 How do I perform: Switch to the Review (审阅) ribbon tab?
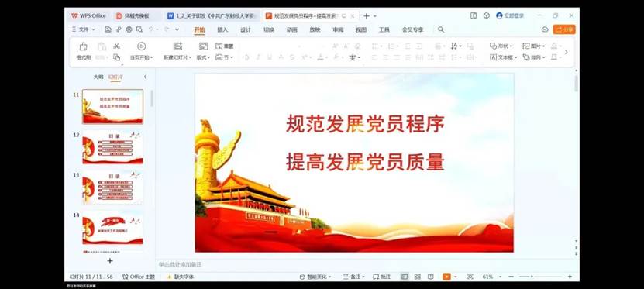point(338,29)
